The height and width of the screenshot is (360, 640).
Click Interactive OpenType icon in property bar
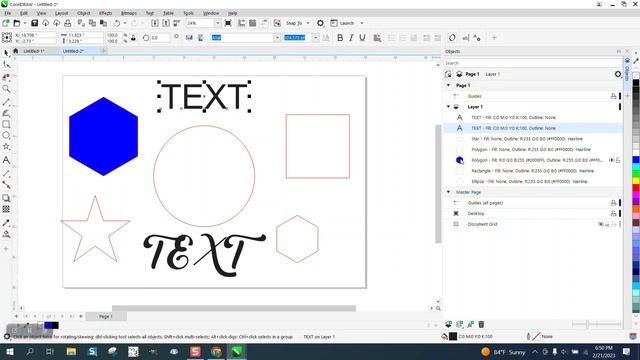[452, 38]
